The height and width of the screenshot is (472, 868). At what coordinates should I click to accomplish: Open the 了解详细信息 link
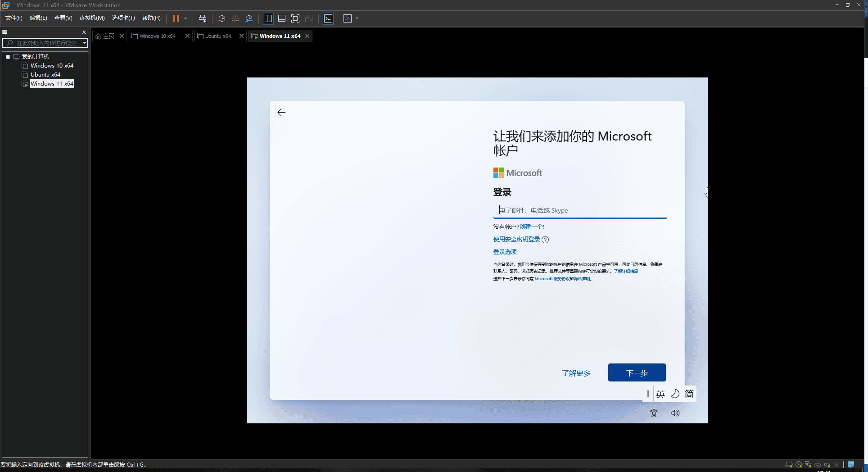(626, 271)
